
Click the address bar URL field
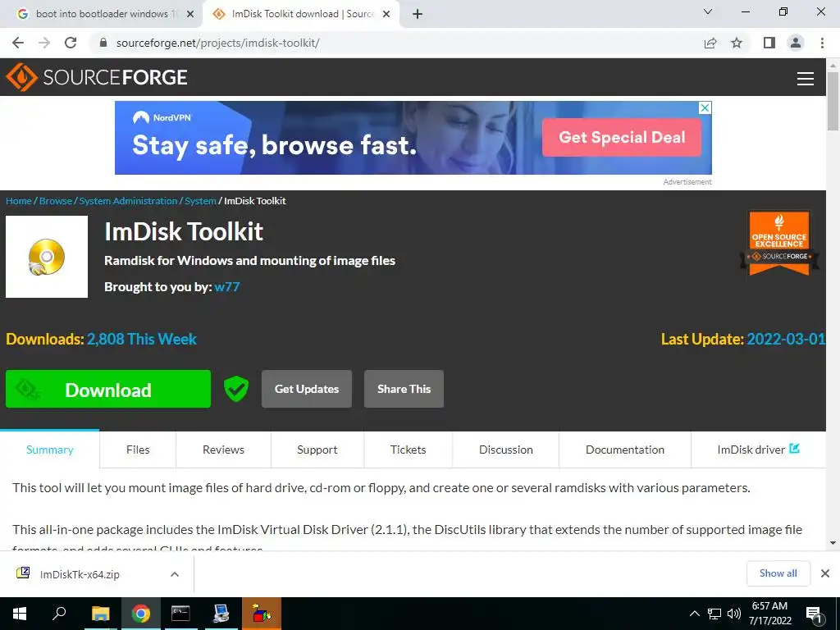(x=396, y=43)
